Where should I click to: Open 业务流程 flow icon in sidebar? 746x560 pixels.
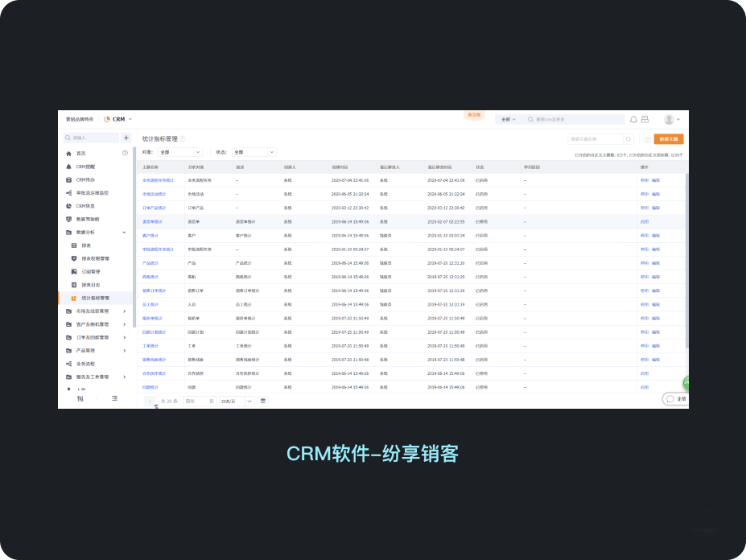click(68, 364)
